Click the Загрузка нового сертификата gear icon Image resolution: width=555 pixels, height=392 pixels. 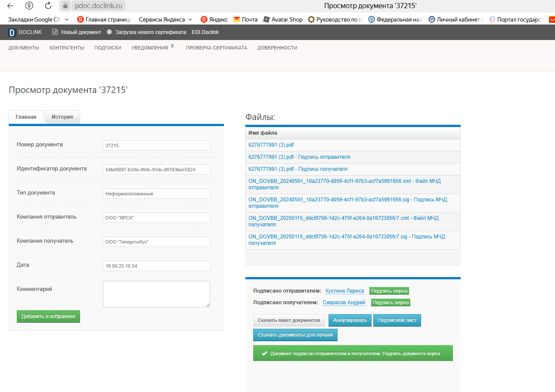[x=109, y=32]
